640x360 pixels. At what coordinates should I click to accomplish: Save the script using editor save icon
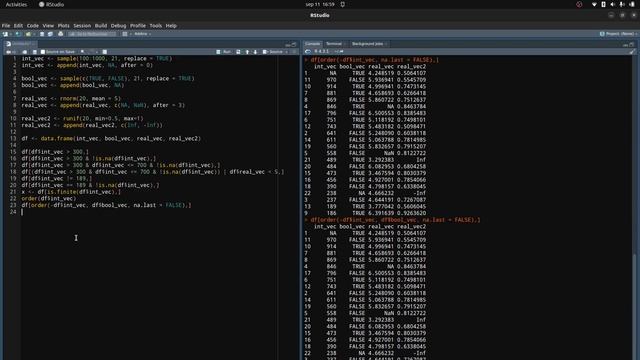34,52
